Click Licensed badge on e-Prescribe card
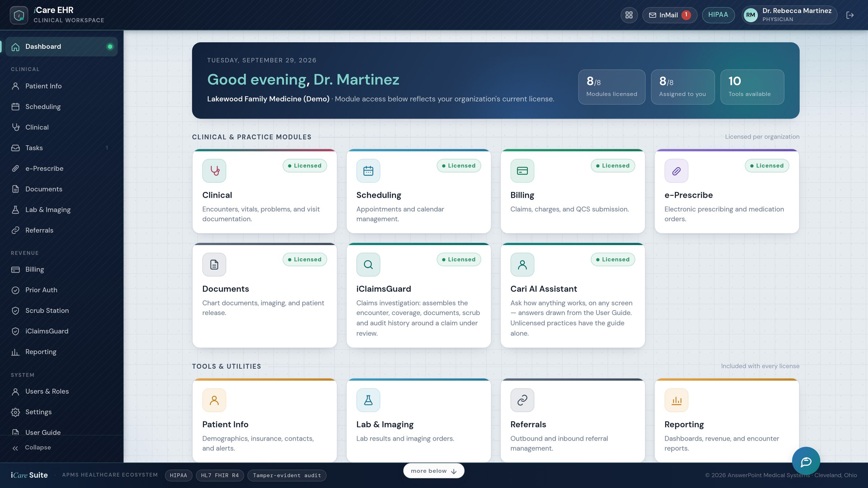The height and width of the screenshot is (488, 868). click(767, 166)
